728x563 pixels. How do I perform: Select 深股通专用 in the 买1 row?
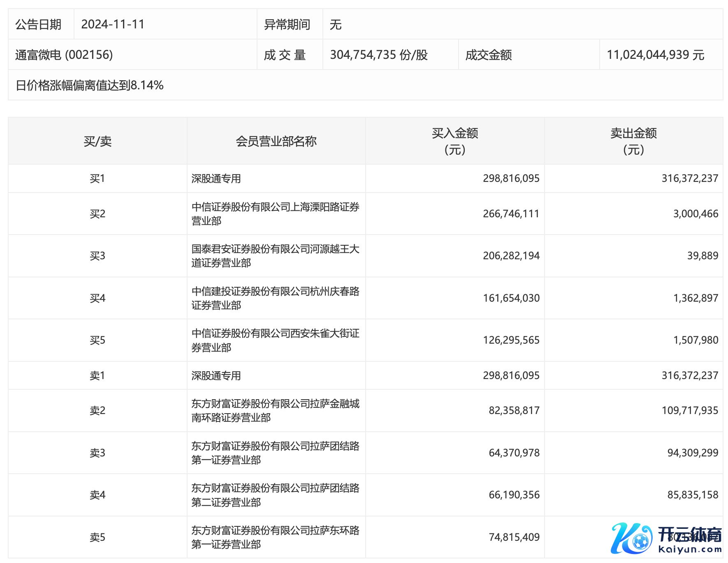216,179
